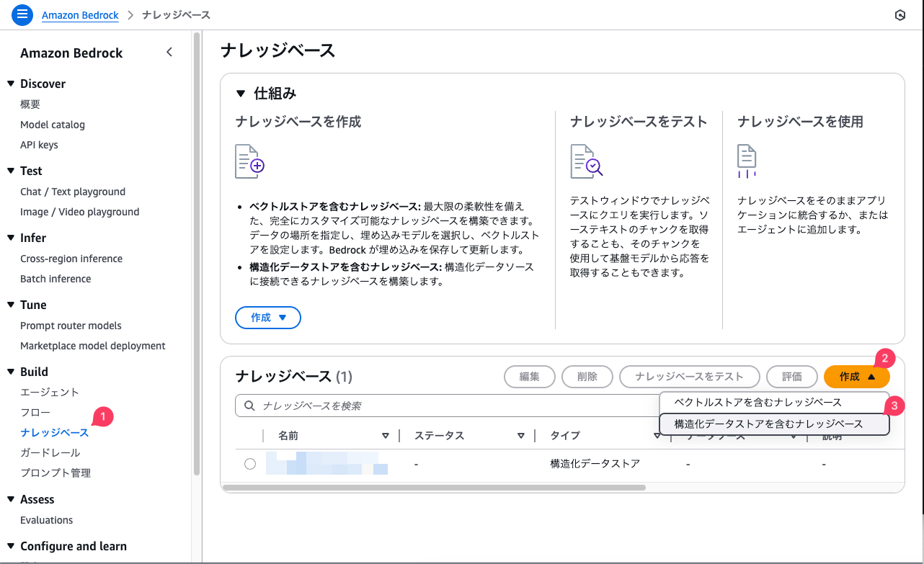924x564 pixels.
Task: Collapse the Configure and learn section
Action: click(11, 546)
